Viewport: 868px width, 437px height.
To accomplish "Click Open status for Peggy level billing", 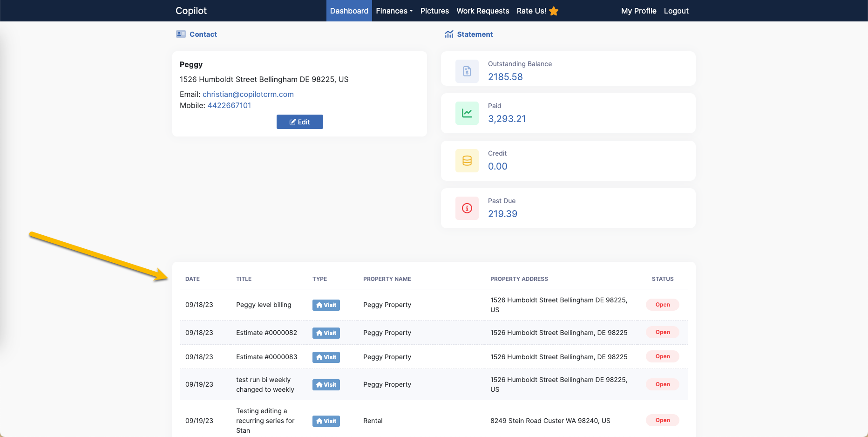I will (663, 305).
